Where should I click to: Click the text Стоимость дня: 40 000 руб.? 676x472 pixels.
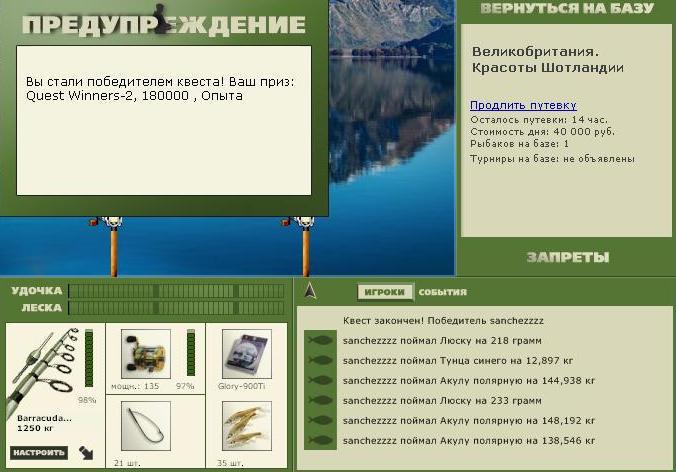point(542,132)
